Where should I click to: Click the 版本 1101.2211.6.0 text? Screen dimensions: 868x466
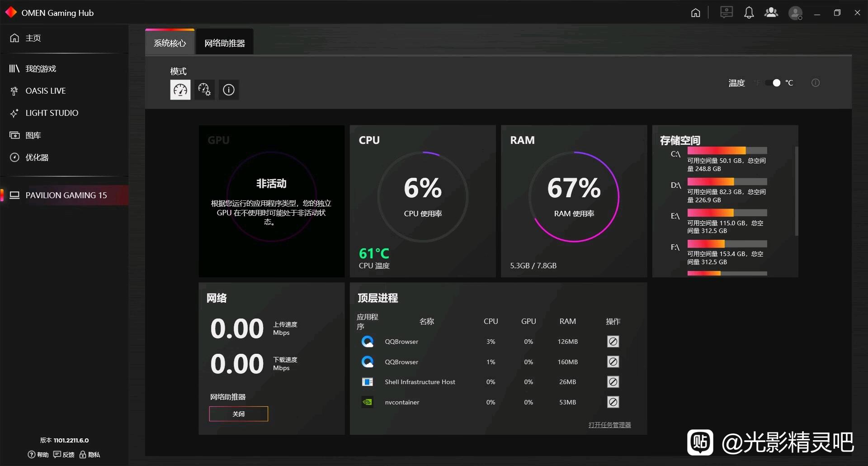click(x=64, y=440)
